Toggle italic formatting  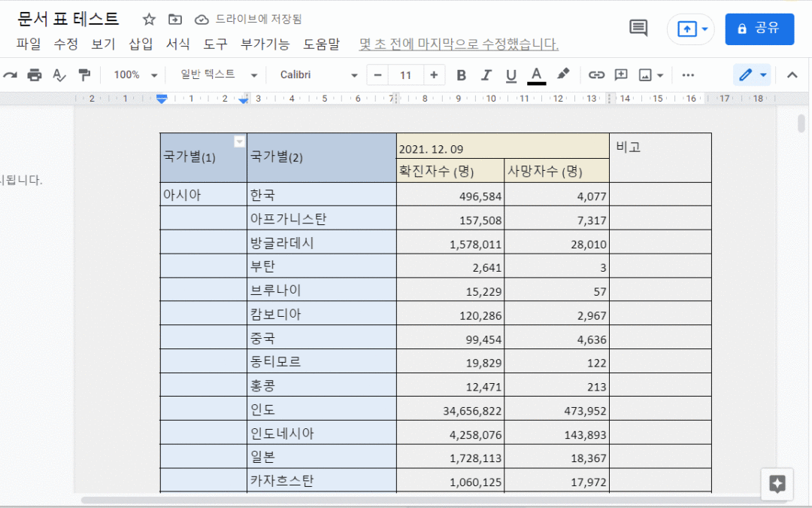click(x=486, y=75)
